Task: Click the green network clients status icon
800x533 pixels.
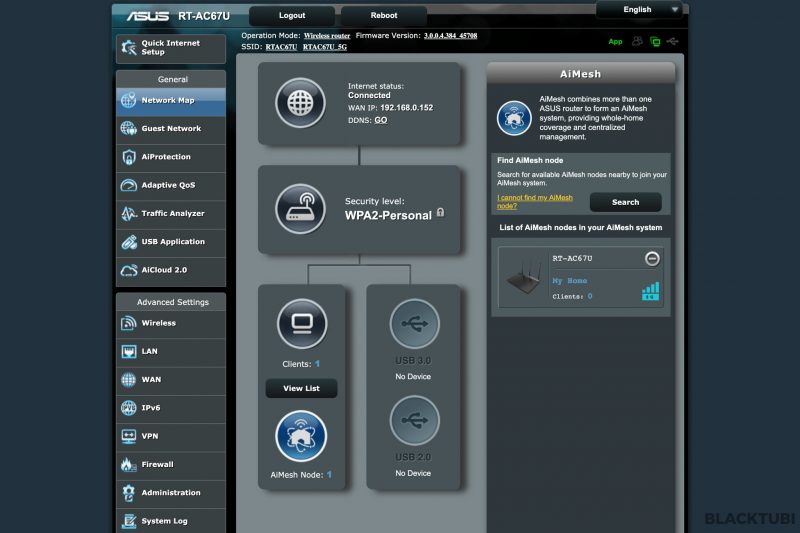Action: [655, 42]
